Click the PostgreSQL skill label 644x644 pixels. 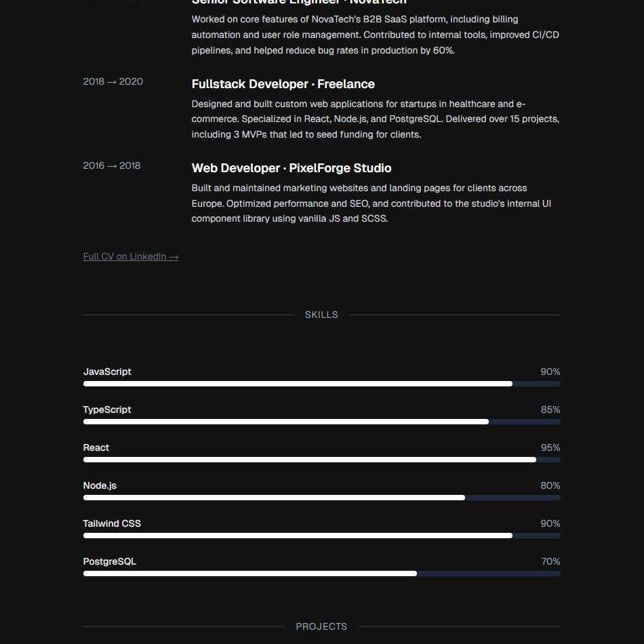[109, 562]
